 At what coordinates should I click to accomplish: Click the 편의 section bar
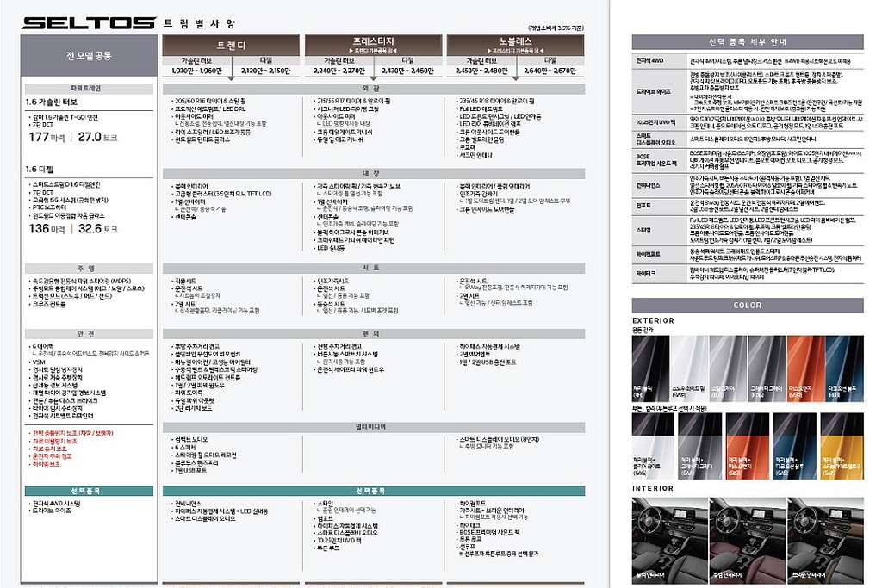point(374,334)
